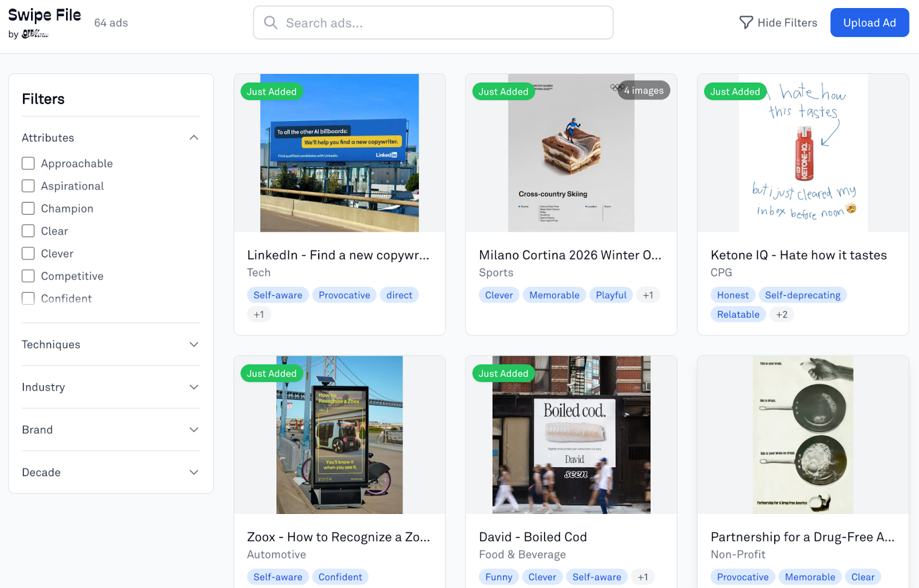The height and width of the screenshot is (588, 919).
Task: Click Self-aware tag on LinkedIn card
Action: click(x=278, y=295)
